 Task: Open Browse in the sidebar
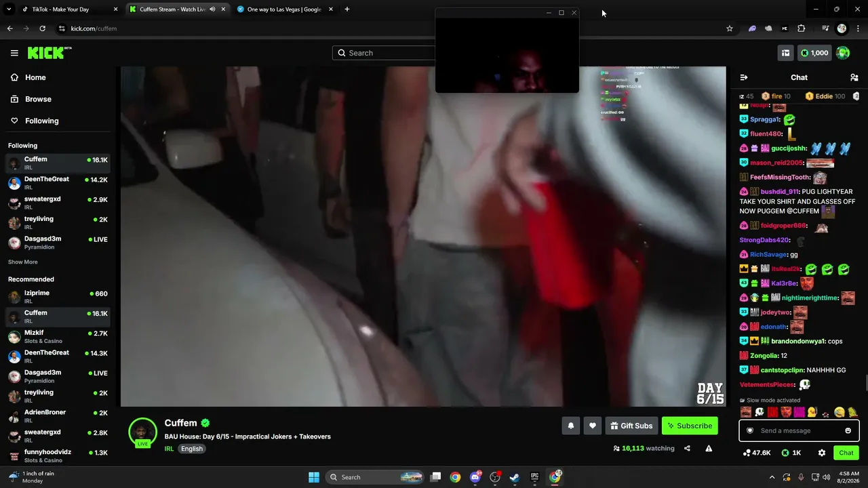click(31, 99)
